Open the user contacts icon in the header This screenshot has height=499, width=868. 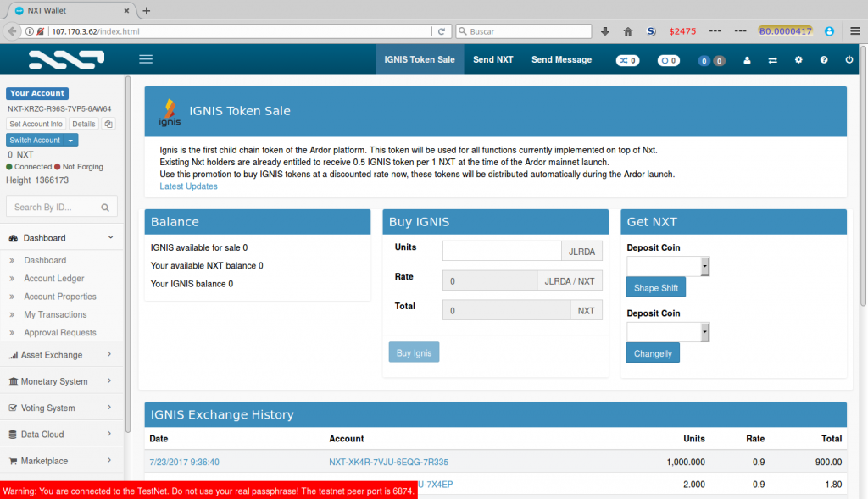click(x=747, y=60)
